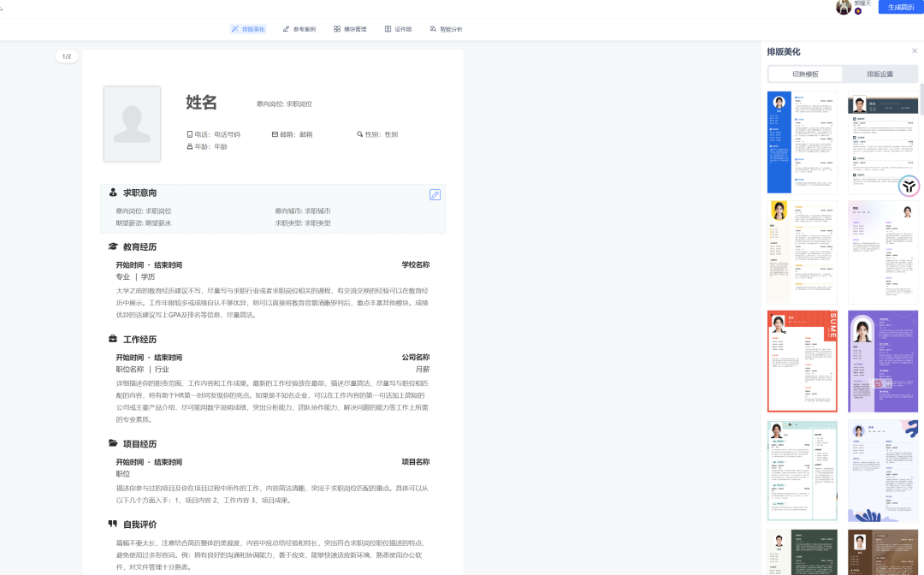Click the briefcase icon beside 工作经历
The height and width of the screenshot is (575, 924).
[113, 339]
